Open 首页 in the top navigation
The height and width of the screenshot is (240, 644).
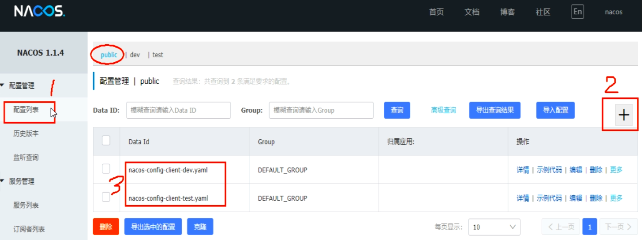point(436,12)
